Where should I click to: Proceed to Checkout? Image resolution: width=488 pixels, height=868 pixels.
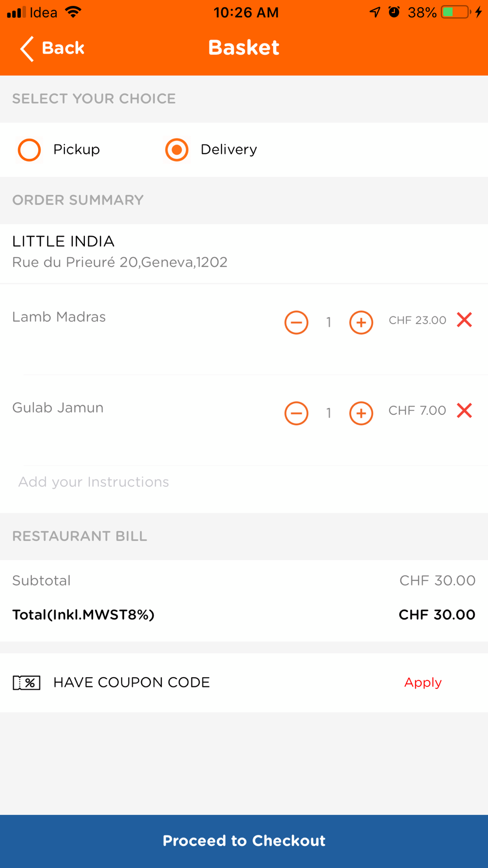[244, 841]
